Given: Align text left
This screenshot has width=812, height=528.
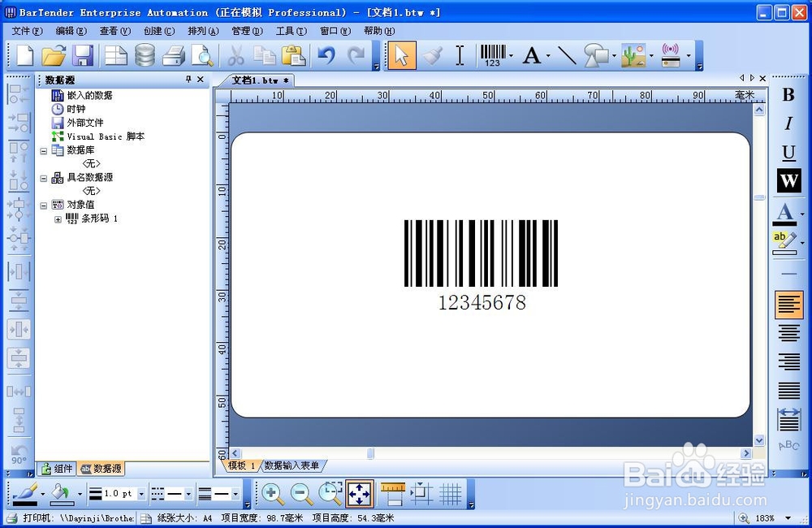Looking at the screenshot, I should (x=788, y=304).
